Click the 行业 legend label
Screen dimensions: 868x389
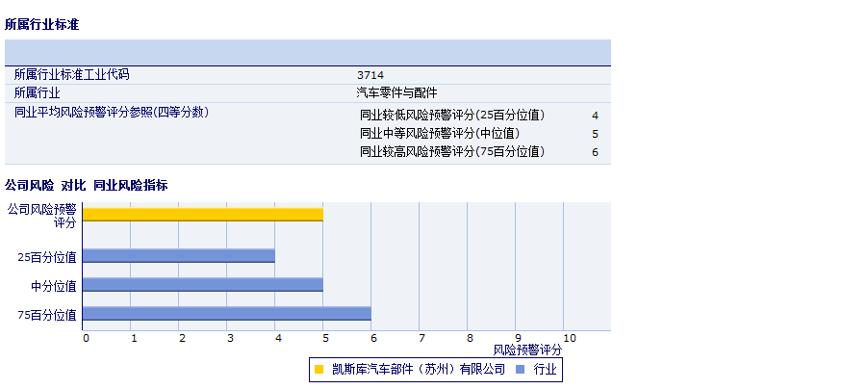click(545, 370)
